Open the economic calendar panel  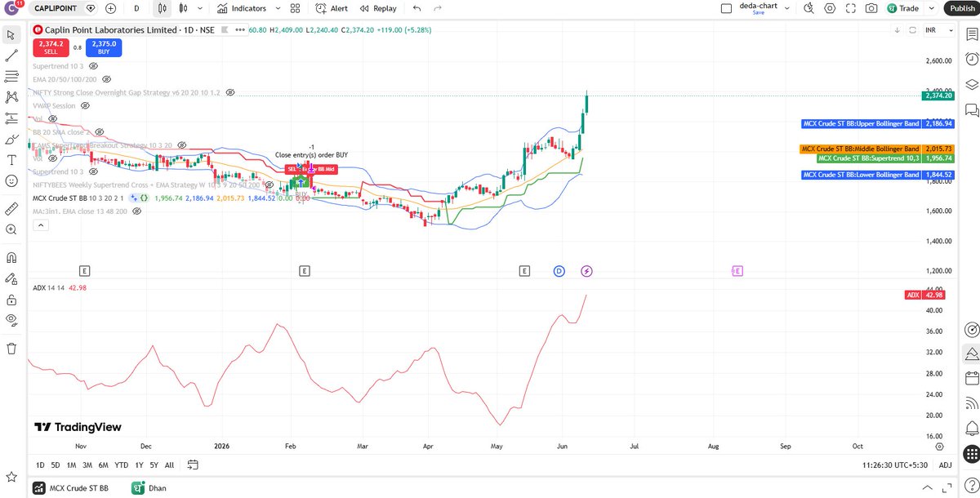[x=971, y=379]
